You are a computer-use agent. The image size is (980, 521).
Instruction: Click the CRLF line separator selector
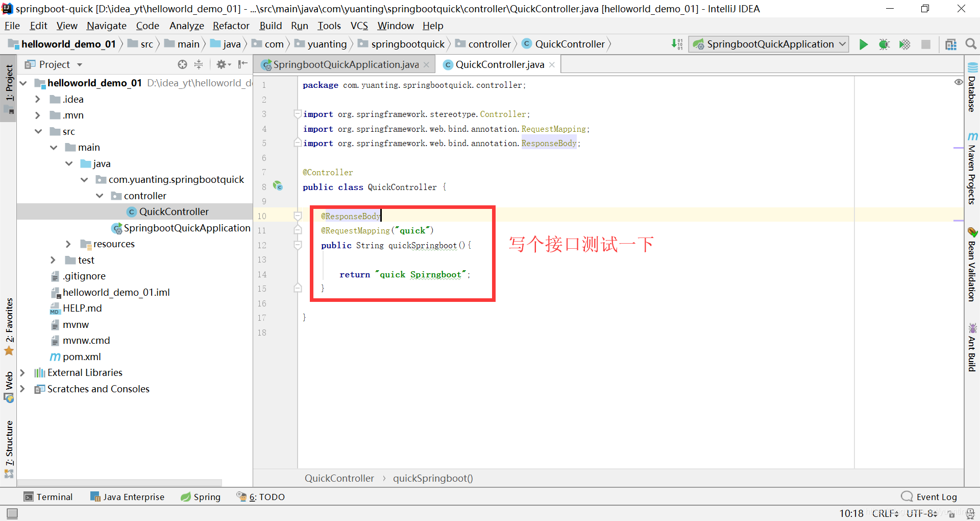(886, 513)
